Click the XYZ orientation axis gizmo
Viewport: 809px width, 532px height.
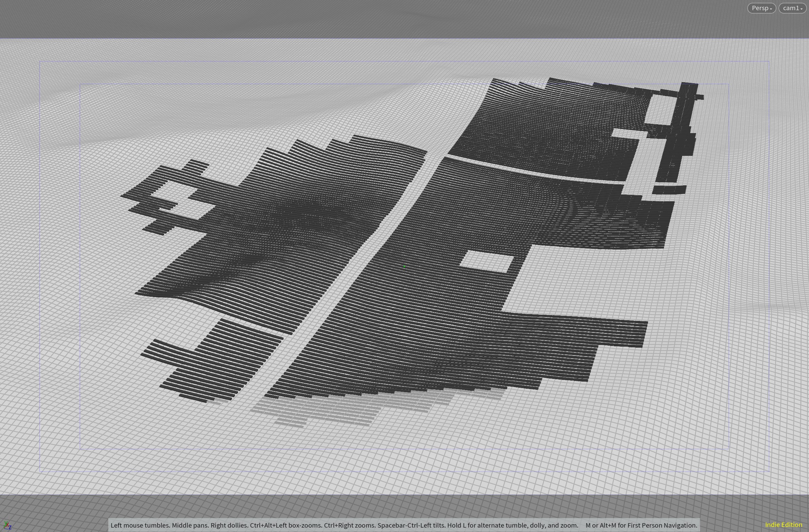click(x=7, y=526)
